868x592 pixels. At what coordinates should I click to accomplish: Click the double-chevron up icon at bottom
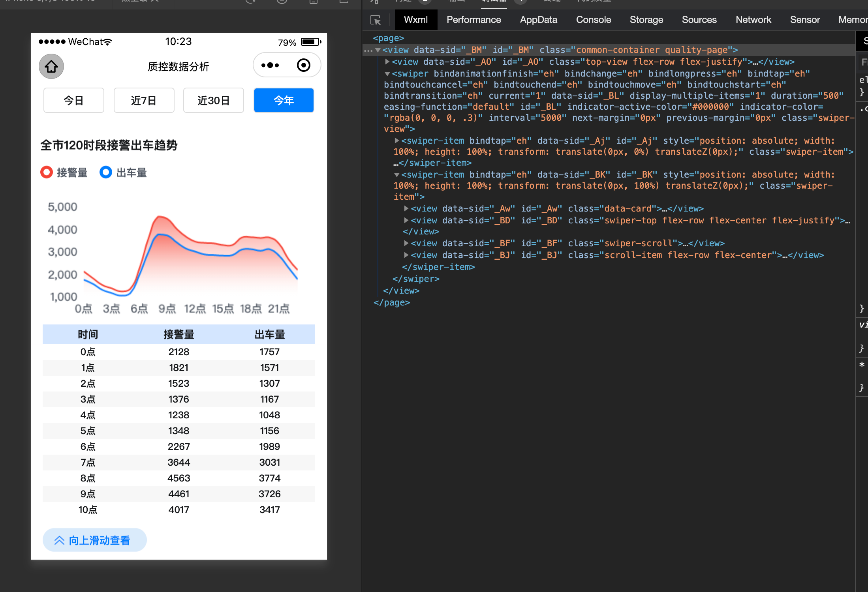pos(59,540)
